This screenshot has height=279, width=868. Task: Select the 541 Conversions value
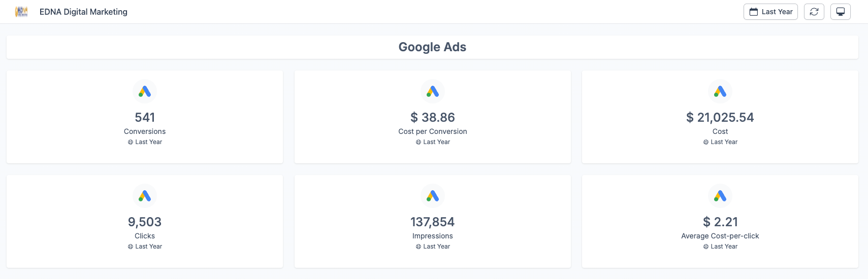(x=145, y=117)
